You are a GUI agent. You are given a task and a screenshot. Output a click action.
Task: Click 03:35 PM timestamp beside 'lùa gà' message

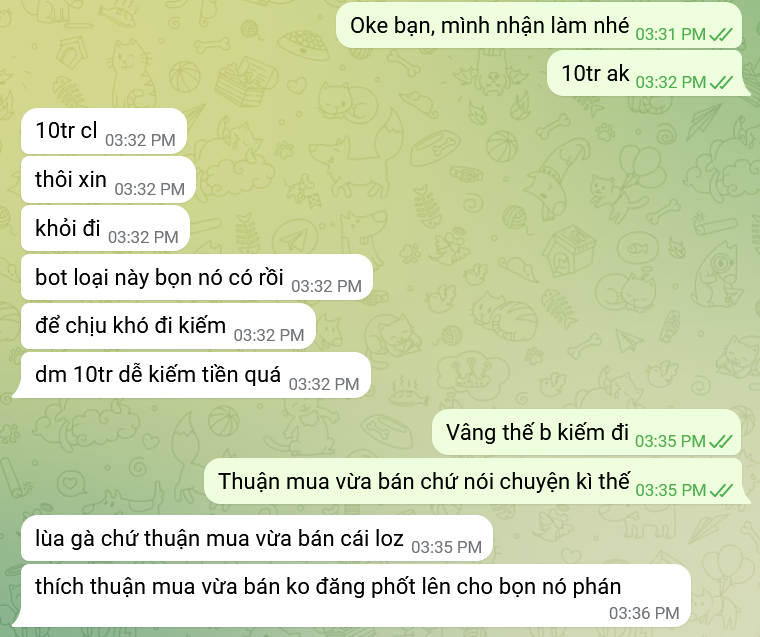tap(446, 547)
